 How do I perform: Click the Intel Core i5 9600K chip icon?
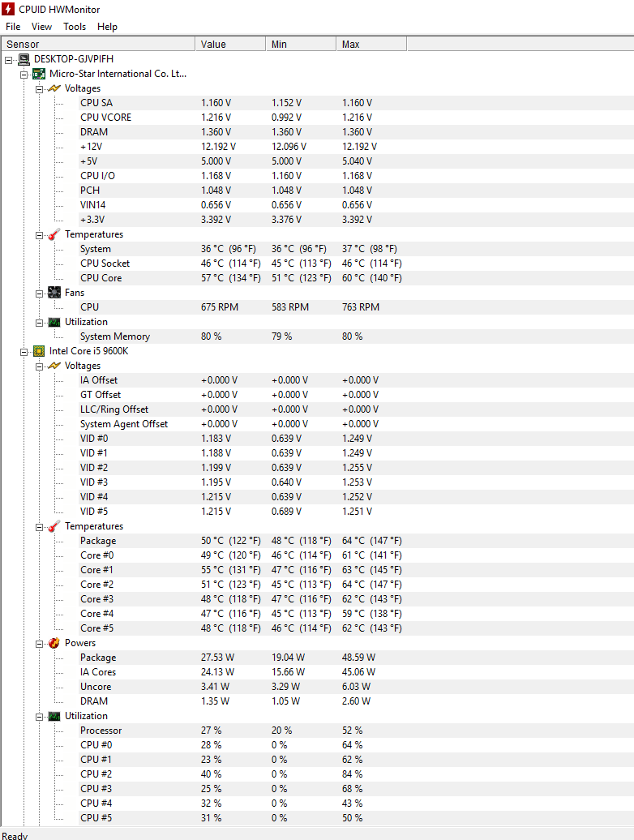[39, 351]
